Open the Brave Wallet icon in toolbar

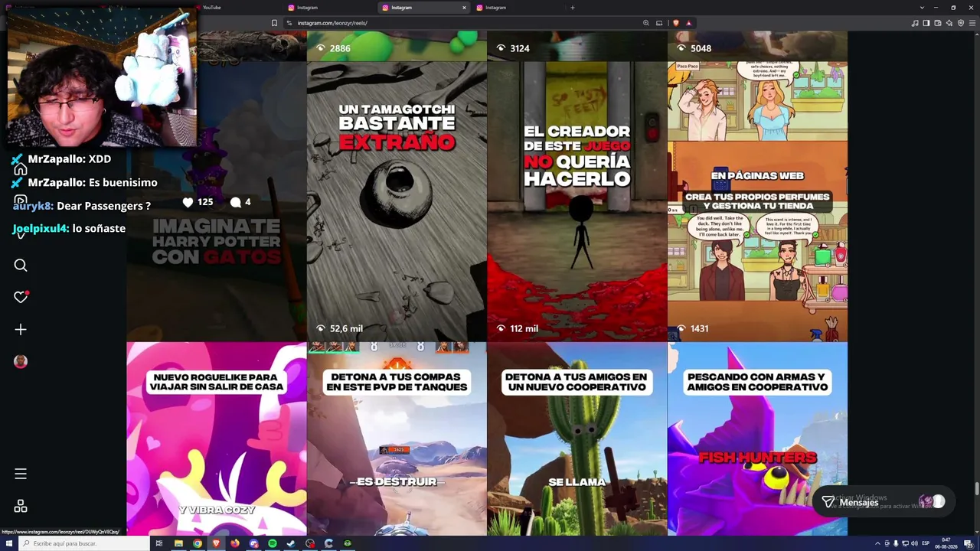pos(938,23)
